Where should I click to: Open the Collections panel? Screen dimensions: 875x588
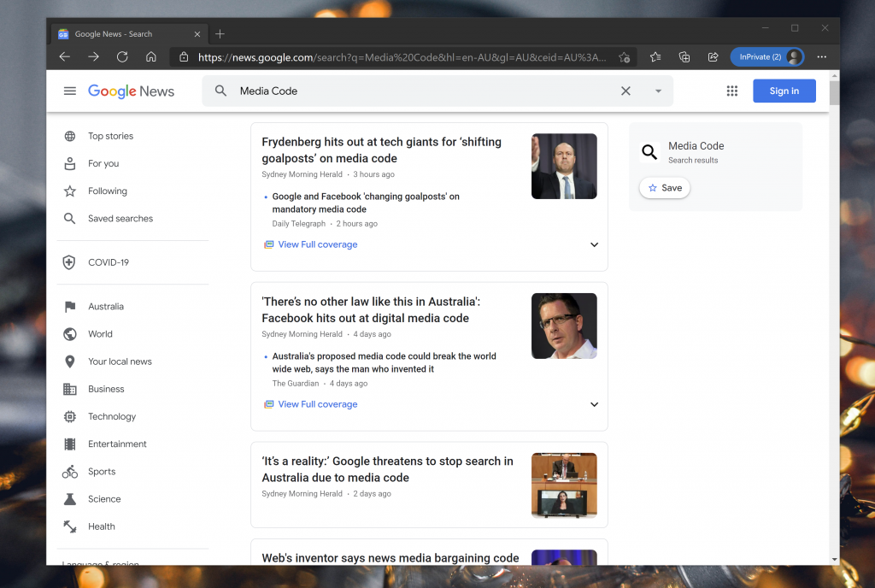click(x=684, y=57)
